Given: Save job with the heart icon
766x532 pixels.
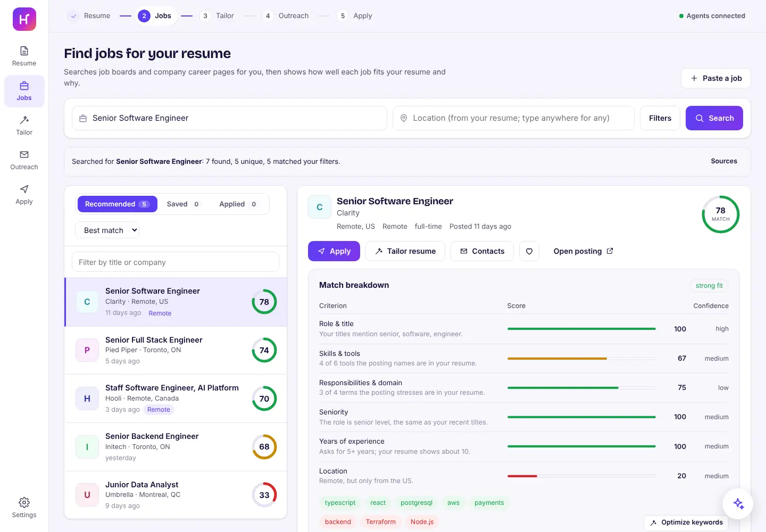Looking at the screenshot, I should pyautogui.click(x=529, y=251).
